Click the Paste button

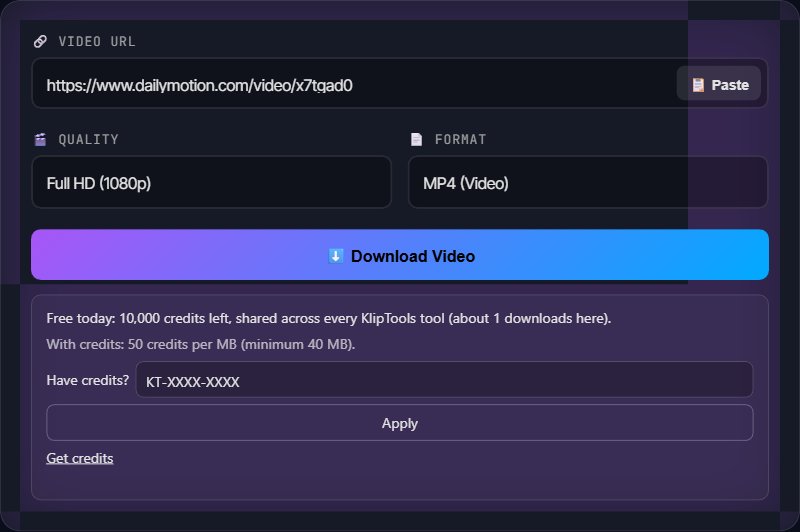point(718,84)
